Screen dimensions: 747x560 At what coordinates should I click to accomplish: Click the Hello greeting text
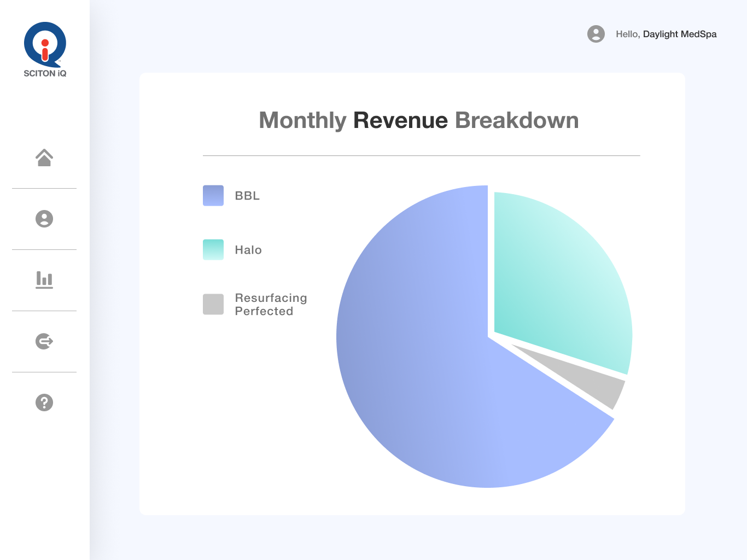627,34
